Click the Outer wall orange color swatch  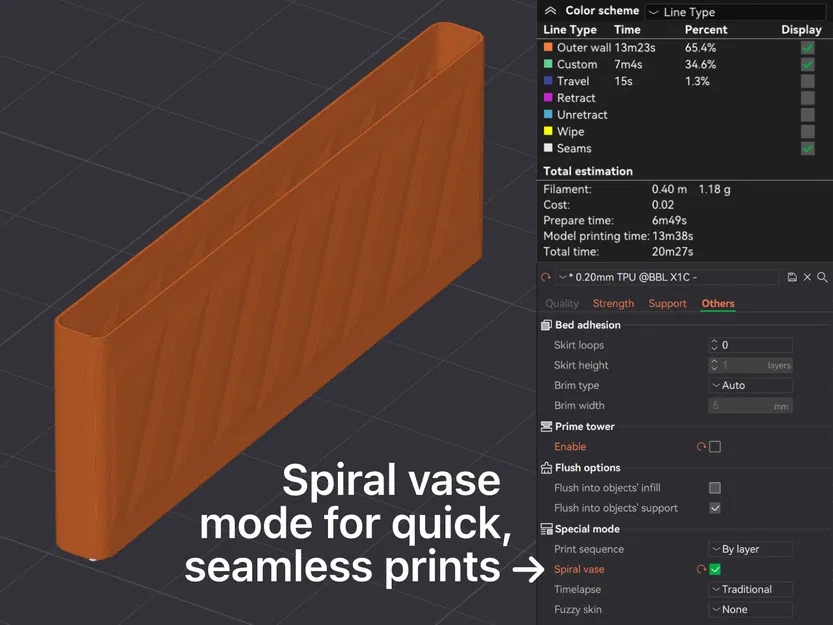[x=548, y=47]
